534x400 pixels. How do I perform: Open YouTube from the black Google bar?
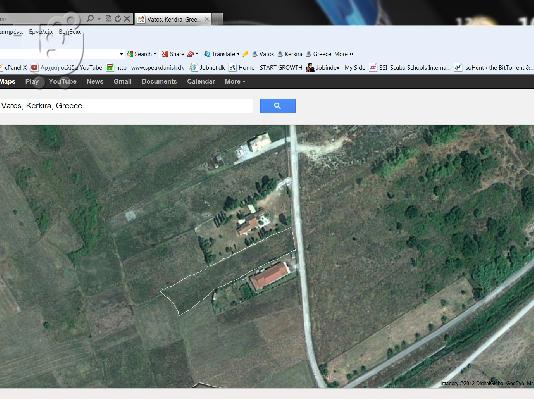63,81
